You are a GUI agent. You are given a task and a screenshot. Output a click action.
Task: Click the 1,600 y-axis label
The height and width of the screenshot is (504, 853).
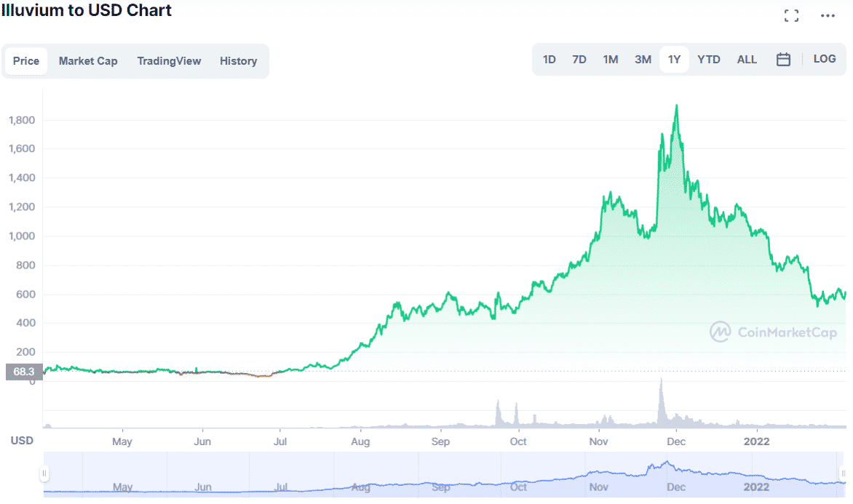tap(22, 148)
